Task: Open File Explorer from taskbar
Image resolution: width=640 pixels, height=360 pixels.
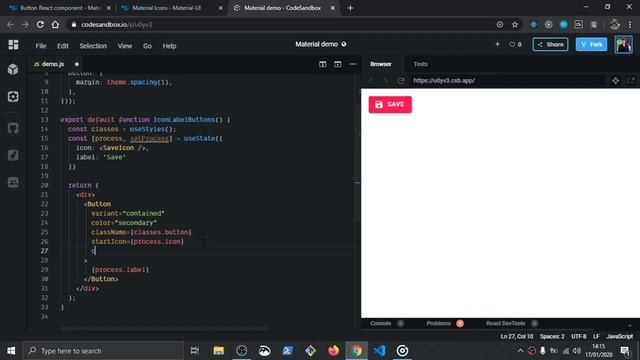Action: (x=219, y=351)
